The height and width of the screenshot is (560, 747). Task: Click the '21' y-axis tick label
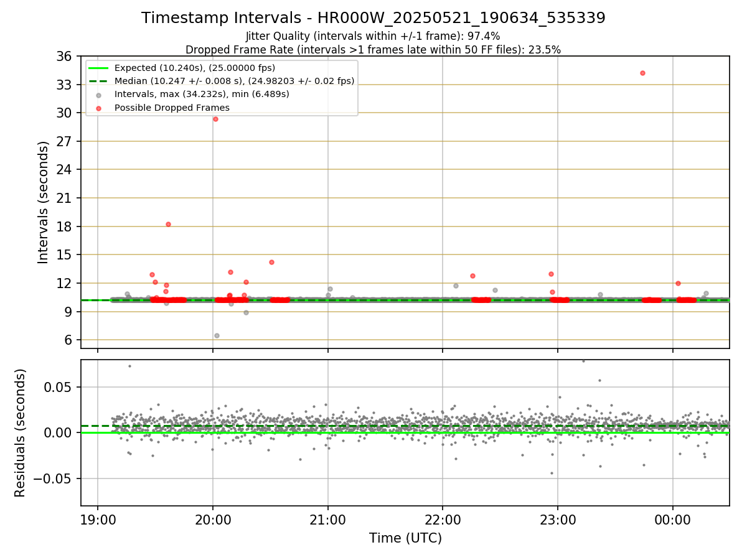63,198
